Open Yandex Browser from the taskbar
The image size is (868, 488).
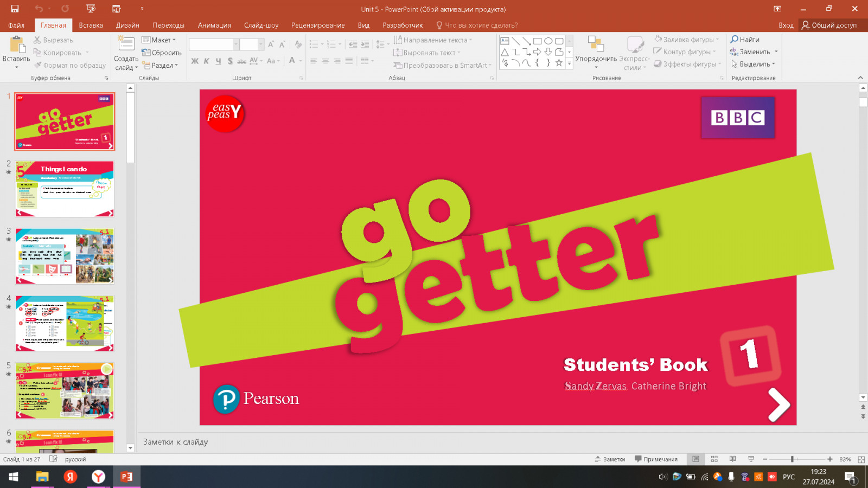(98, 477)
